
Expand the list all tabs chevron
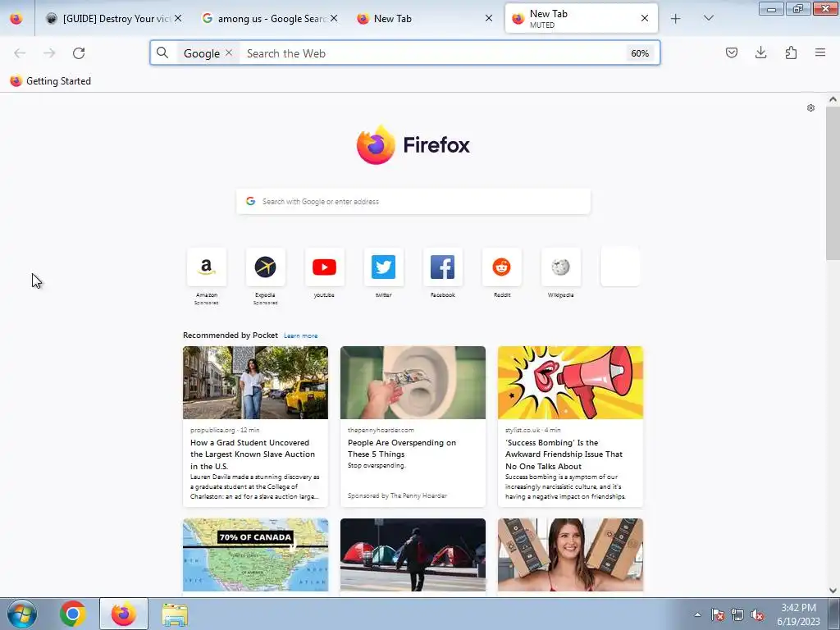[708, 18]
